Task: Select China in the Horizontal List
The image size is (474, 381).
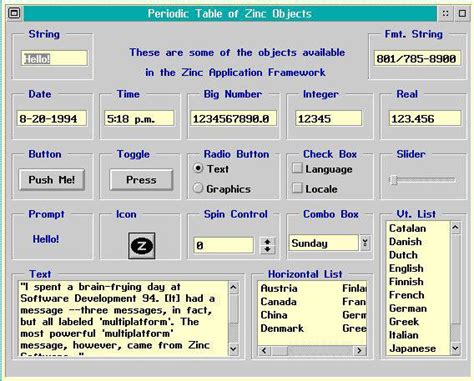Action: click(x=274, y=315)
